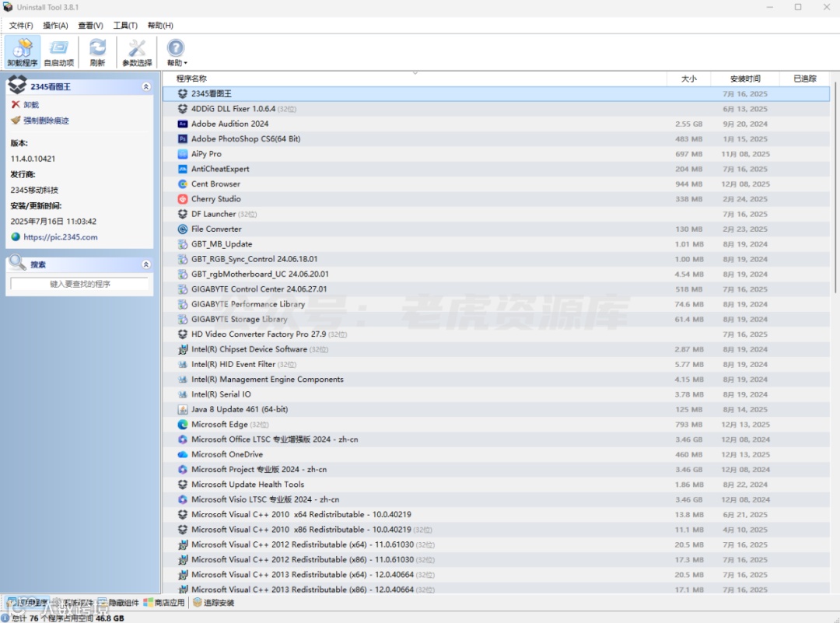840x623 pixels.
Task: Open the 工具(T) menu
Action: coord(125,25)
